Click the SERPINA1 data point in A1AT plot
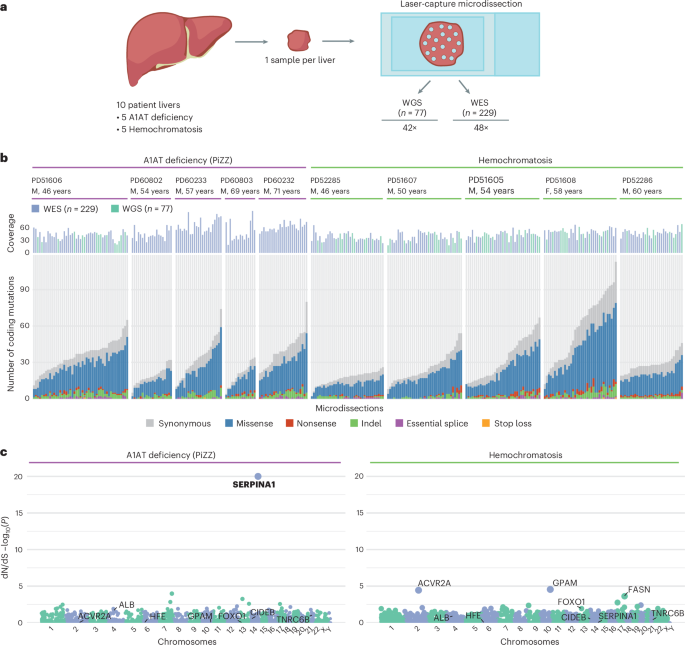The height and width of the screenshot is (645, 685). click(258, 476)
